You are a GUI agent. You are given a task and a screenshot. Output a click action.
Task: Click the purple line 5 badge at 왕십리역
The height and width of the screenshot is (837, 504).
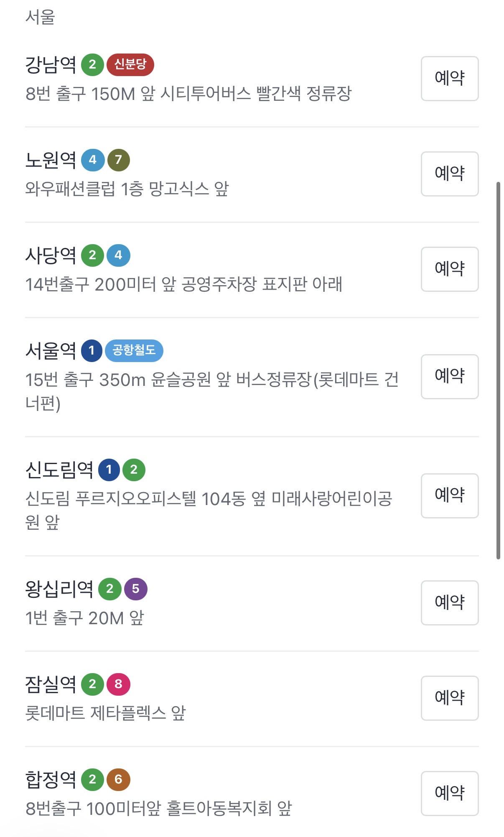click(x=136, y=589)
